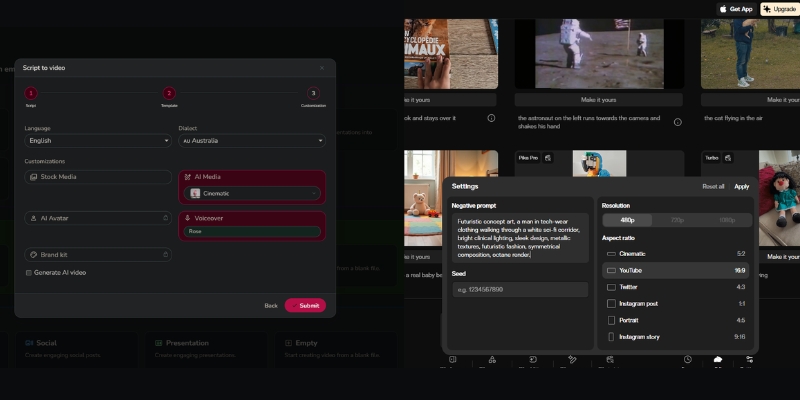The width and height of the screenshot is (800, 400).
Task: Expand the Dialect dropdown set to Australia
Action: click(252, 141)
